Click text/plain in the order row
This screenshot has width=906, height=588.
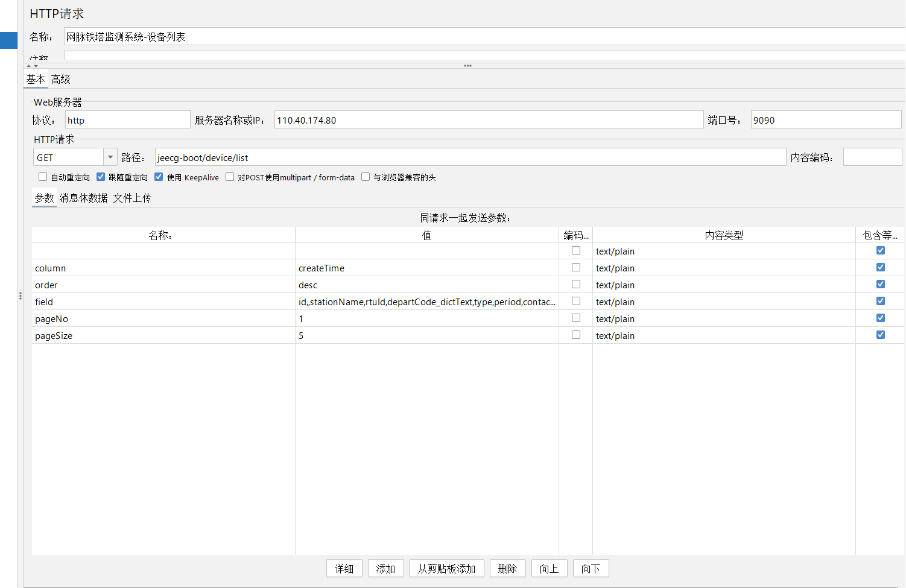click(724, 285)
